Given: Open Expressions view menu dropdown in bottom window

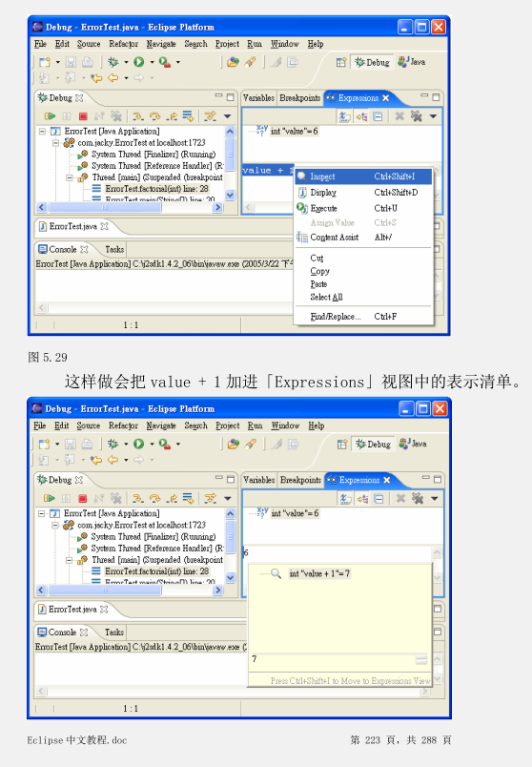Looking at the screenshot, I should click(434, 498).
